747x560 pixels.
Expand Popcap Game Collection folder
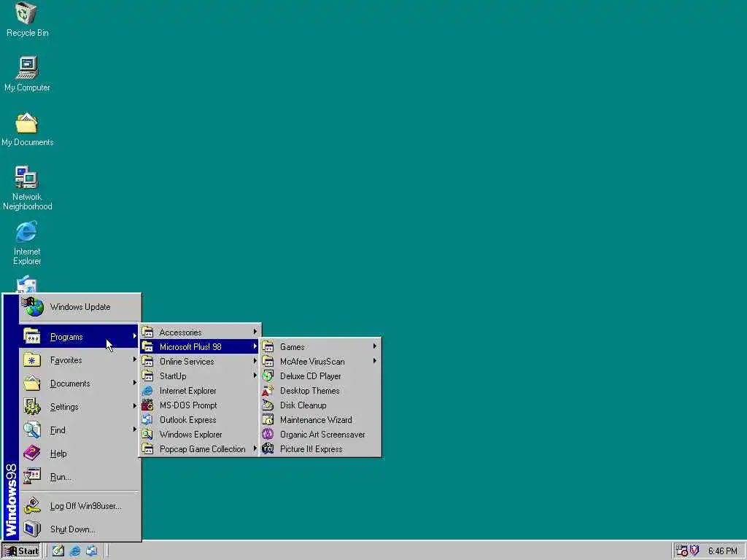click(200, 449)
